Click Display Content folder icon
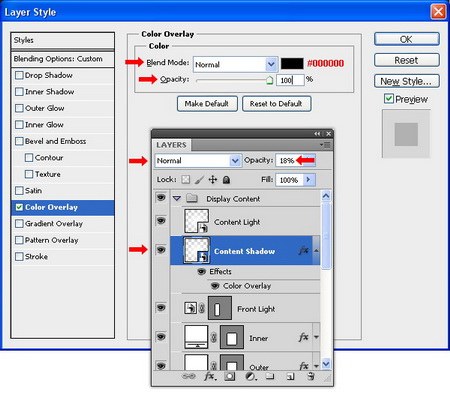Screen dimensions: 450x395 (192, 199)
